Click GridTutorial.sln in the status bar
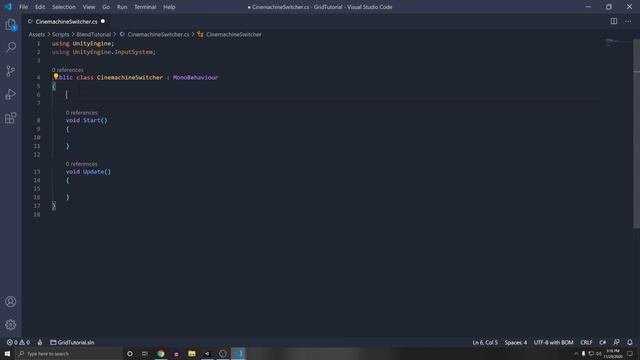 pyautogui.click(x=72, y=342)
